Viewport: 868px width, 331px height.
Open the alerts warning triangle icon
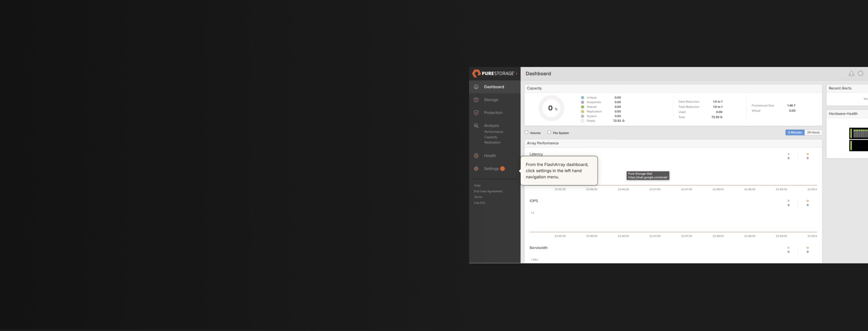[851, 73]
